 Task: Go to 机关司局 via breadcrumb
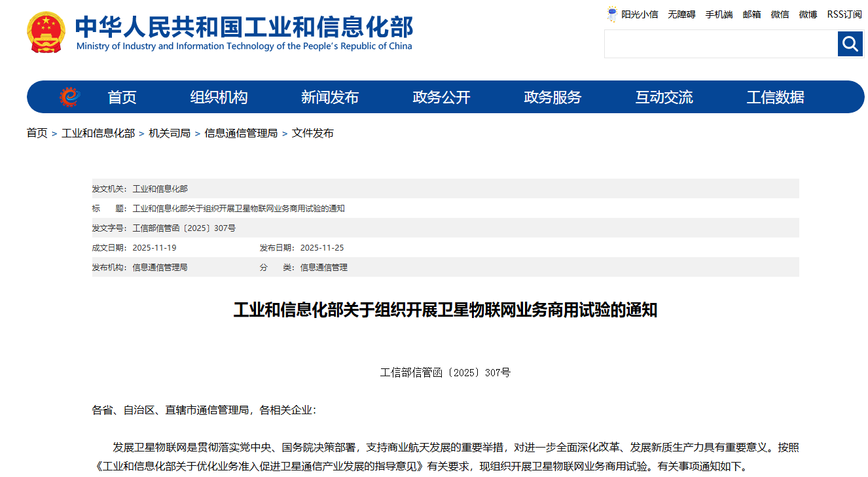pos(170,133)
